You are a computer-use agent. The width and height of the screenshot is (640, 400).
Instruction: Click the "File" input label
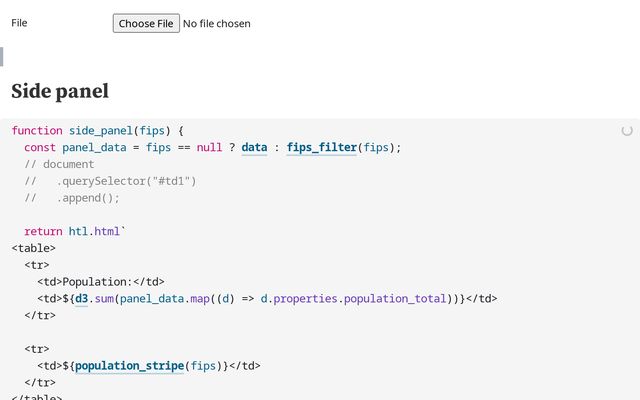tap(19, 22)
